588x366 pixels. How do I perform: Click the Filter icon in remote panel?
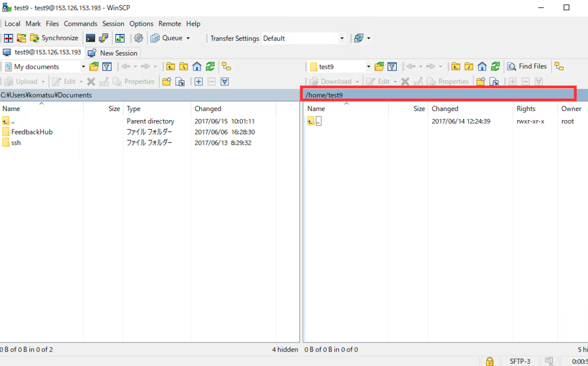[x=392, y=67]
